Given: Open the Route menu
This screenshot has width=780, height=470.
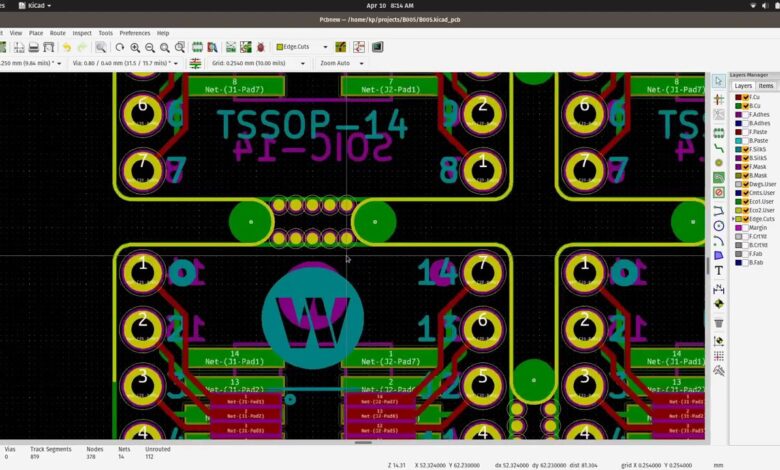Looking at the screenshot, I should point(58,33).
